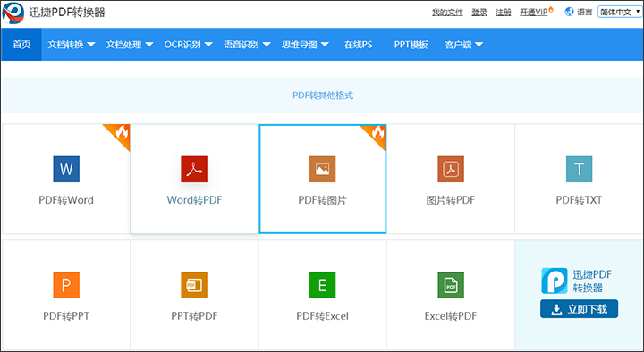Image resolution: width=644 pixels, height=352 pixels.
Task: Open the PPT模板 menu item
Action: pyautogui.click(x=411, y=45)
